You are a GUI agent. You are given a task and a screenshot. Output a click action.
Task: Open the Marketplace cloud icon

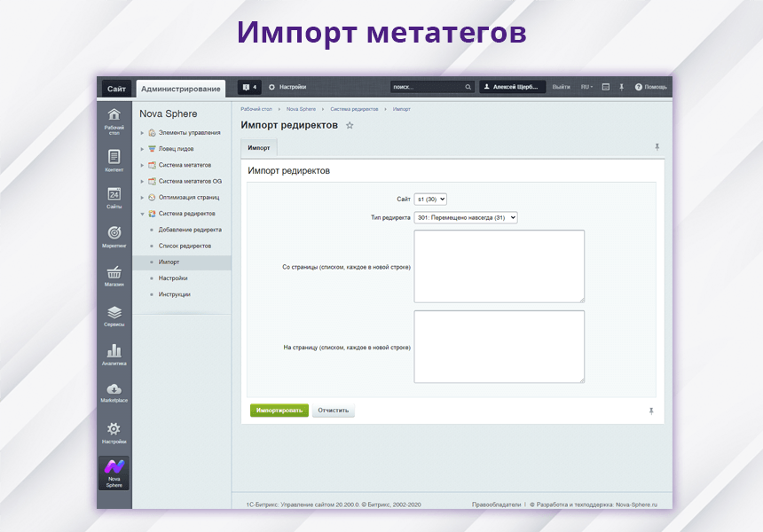(114, 390)
